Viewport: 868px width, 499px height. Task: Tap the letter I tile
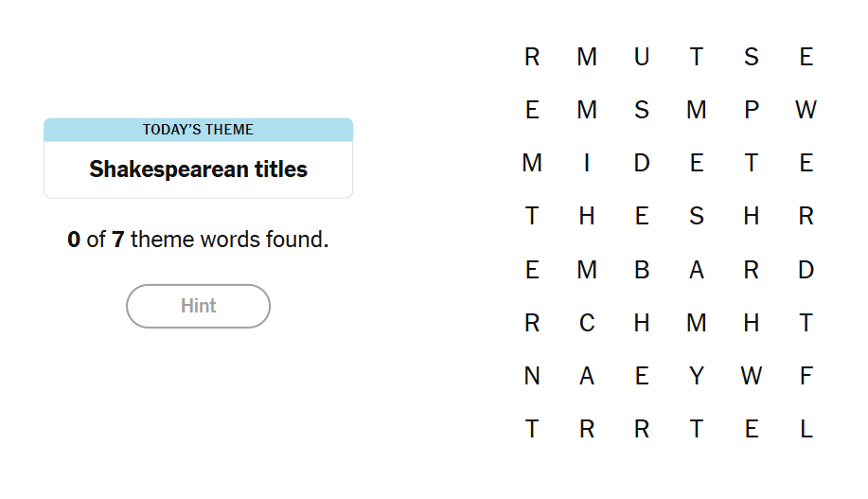click(x=587, y=163)
